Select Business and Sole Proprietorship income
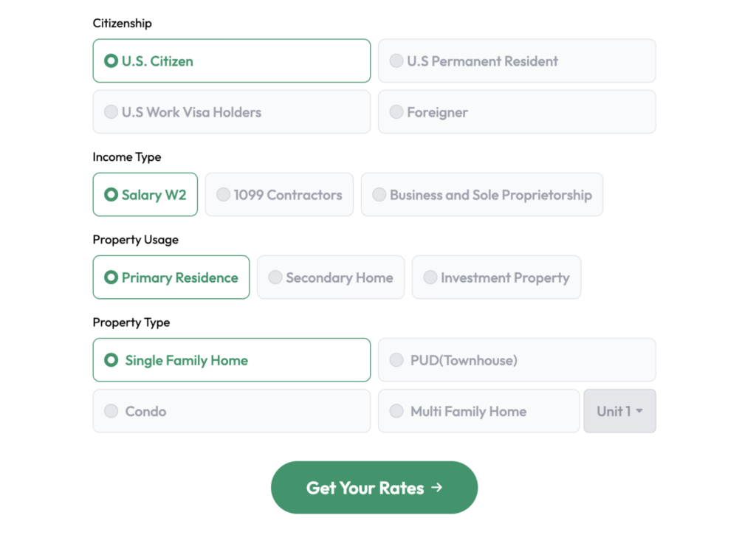This screenshot has width=756, height=535. pos(481,194)
